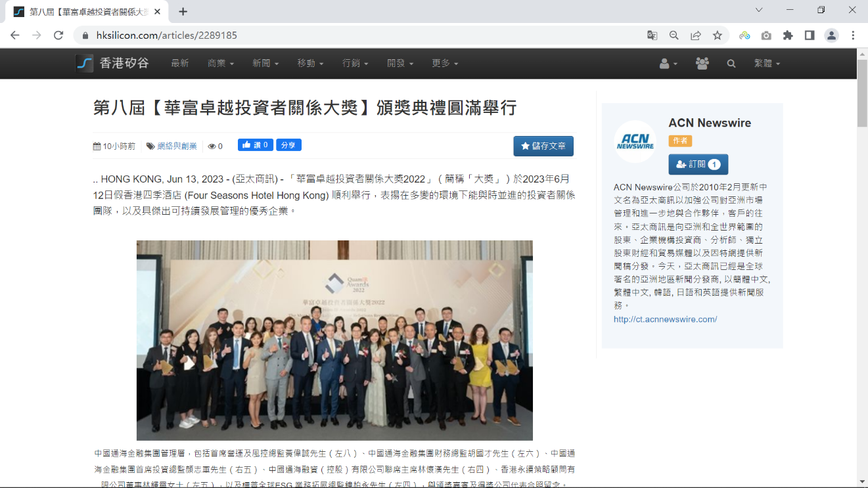Click the article headline 第八屆【華富卓越投資者關係大獎】
The height and width of the screenshot is (488, 868).
(305, 108)
